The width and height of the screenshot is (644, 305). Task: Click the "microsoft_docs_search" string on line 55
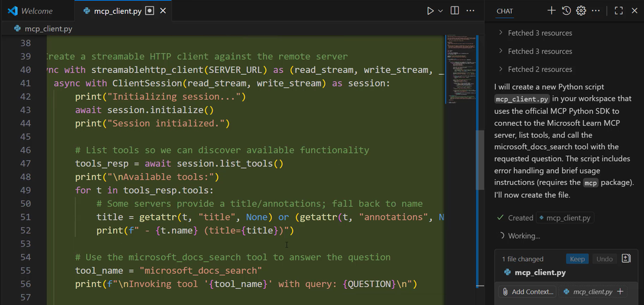[201, 270]
